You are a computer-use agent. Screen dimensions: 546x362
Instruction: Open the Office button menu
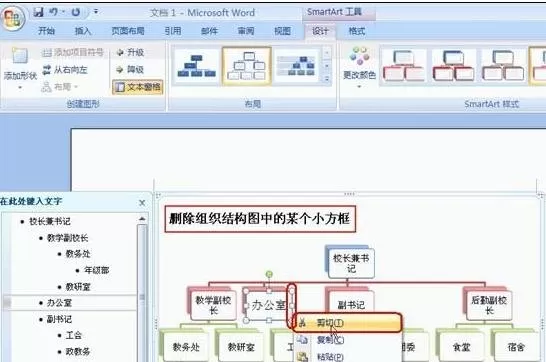click(13, 18)
